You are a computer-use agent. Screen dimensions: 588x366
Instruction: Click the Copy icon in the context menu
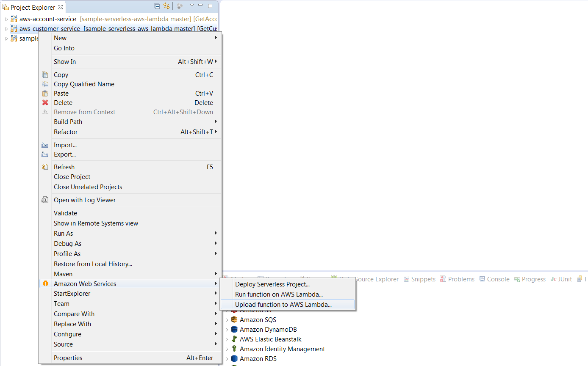click(45, 75)
